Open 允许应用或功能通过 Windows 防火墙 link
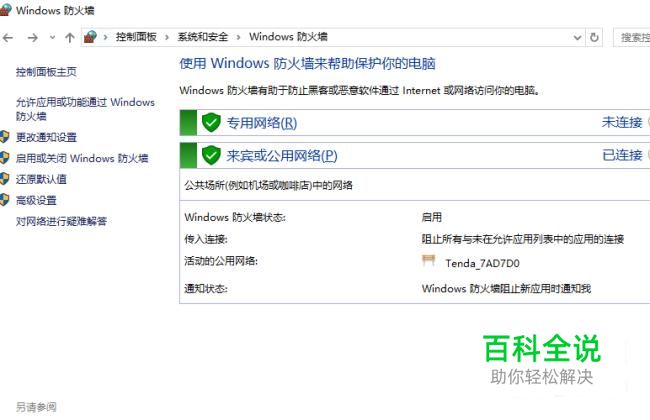650x420 pixels. (85, 109)
